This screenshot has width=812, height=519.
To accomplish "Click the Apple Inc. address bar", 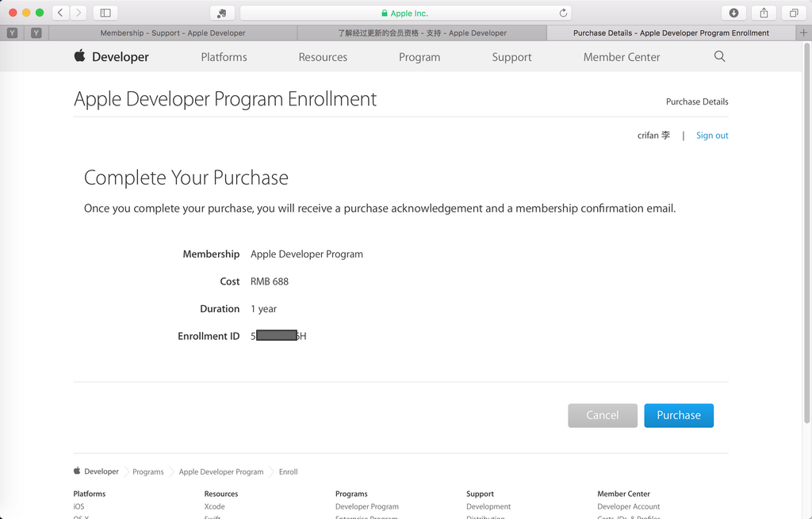I will pos(405,13).
